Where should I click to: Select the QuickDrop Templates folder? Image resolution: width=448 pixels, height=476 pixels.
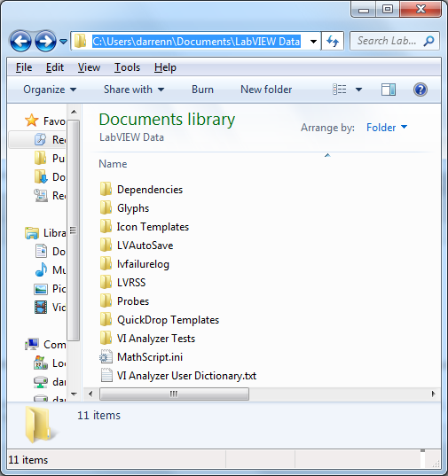159,320
